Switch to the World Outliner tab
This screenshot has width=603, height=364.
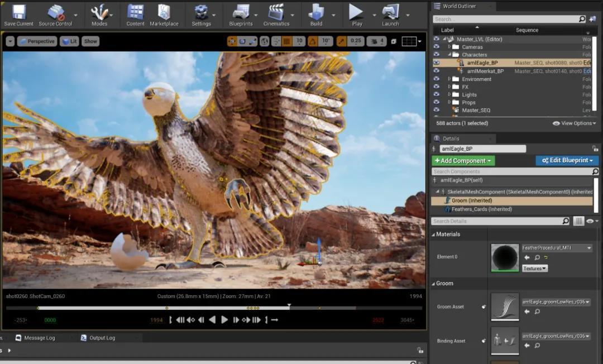[x=459, y=6]
